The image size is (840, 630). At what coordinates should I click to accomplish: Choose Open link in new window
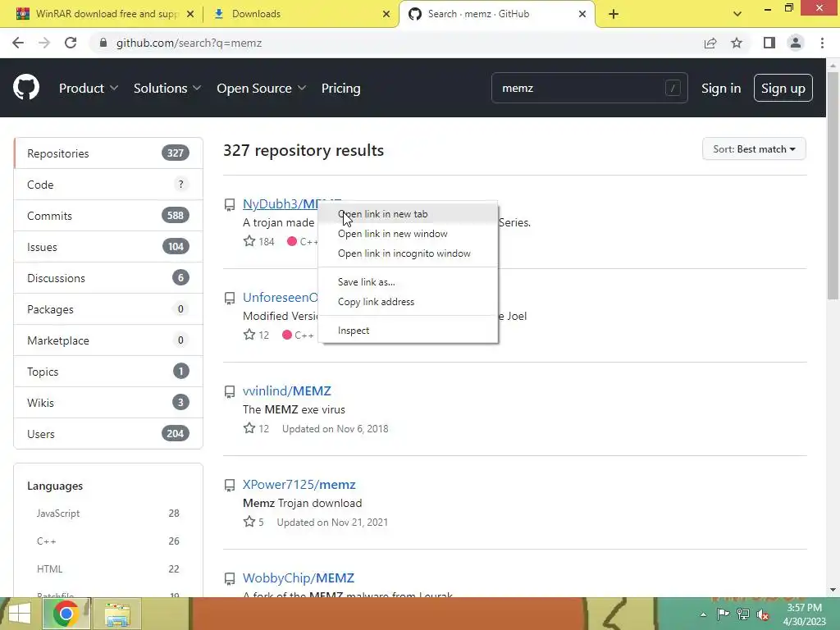pos(408,234)
